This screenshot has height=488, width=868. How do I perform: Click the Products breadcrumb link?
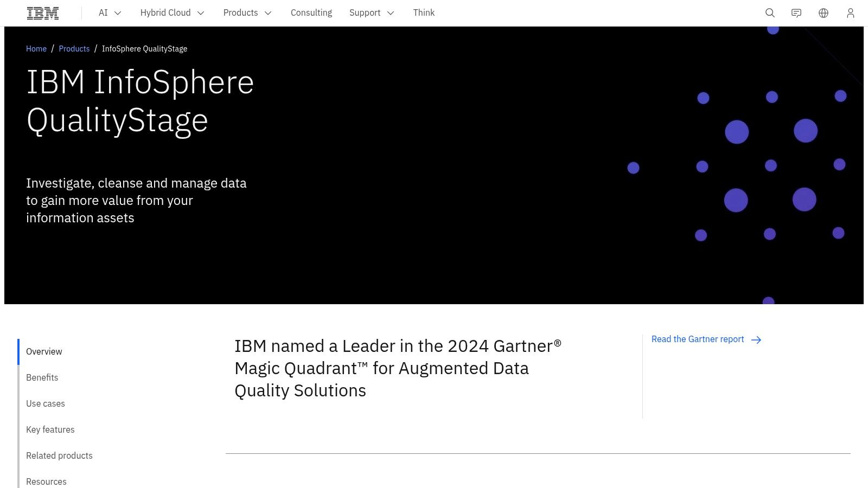coord(74,49)
